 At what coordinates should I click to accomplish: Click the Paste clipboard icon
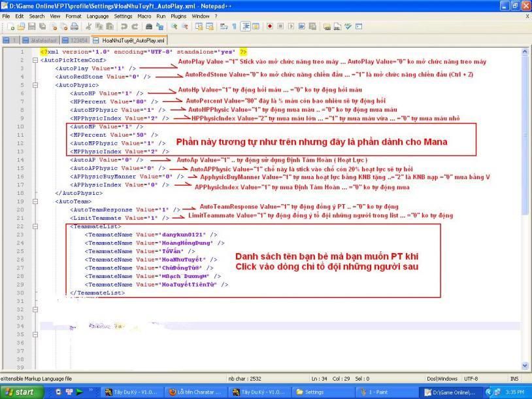110,26
